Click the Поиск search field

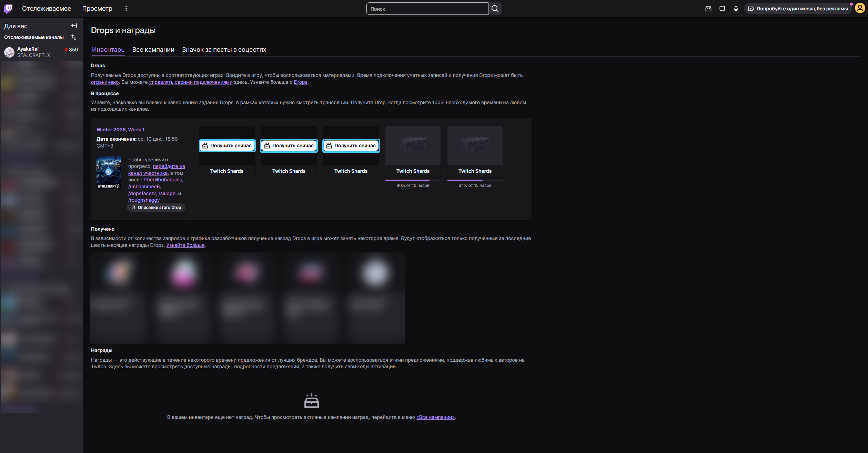[x=427, y=9]
